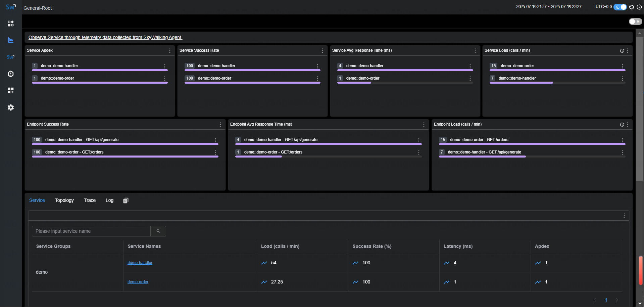Open the Service Apdex panel options menu
This screenshot has height=307, width=644.
[170, 51]
